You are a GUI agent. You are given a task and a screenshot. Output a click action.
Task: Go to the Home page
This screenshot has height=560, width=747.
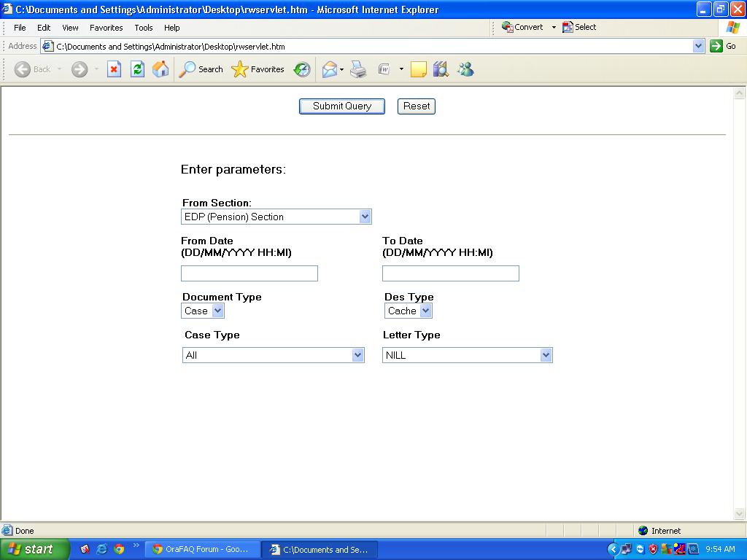[x=160, y=69]
